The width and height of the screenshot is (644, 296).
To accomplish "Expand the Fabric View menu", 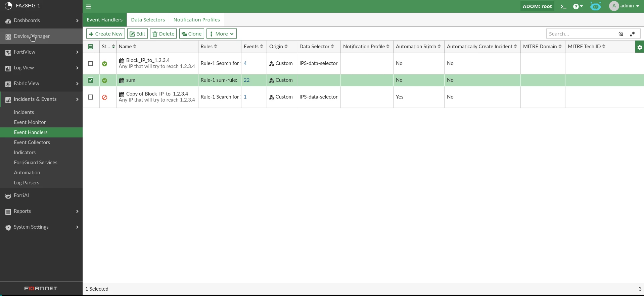I will click(41, 83).
